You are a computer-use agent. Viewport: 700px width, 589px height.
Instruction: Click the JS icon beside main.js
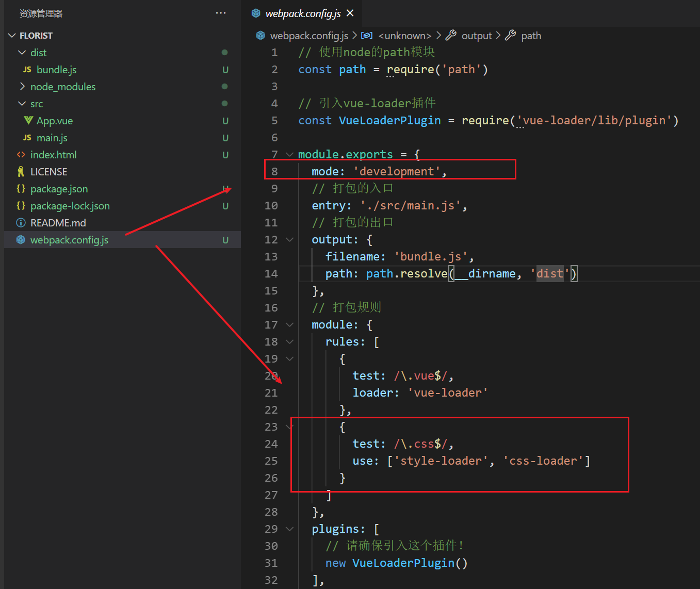[27, 138]
